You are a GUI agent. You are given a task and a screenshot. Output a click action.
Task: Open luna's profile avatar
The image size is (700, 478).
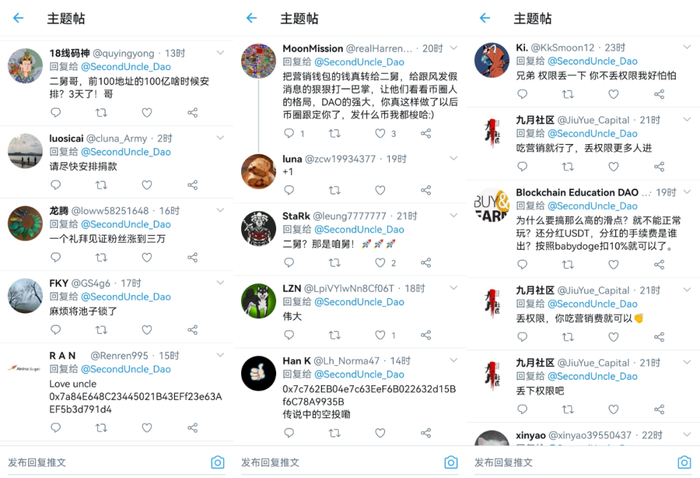(x=258, y=171)
